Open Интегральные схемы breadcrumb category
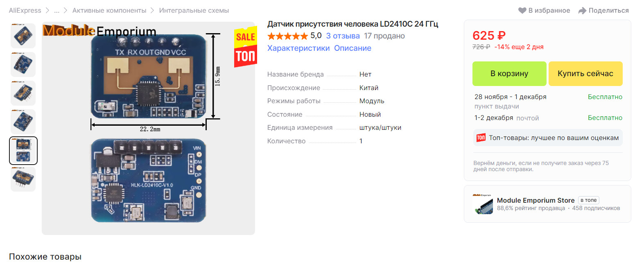 tap(194, 11)
